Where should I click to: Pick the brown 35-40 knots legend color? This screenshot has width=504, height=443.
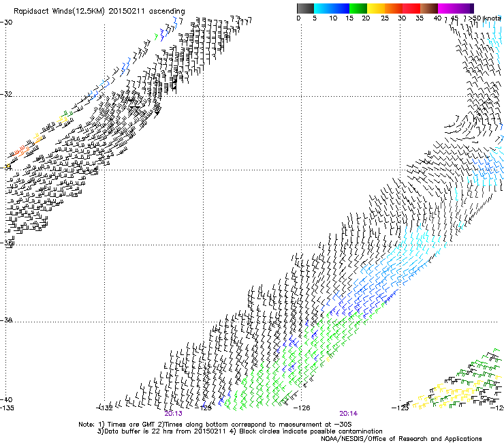click(x=429, y=8)
